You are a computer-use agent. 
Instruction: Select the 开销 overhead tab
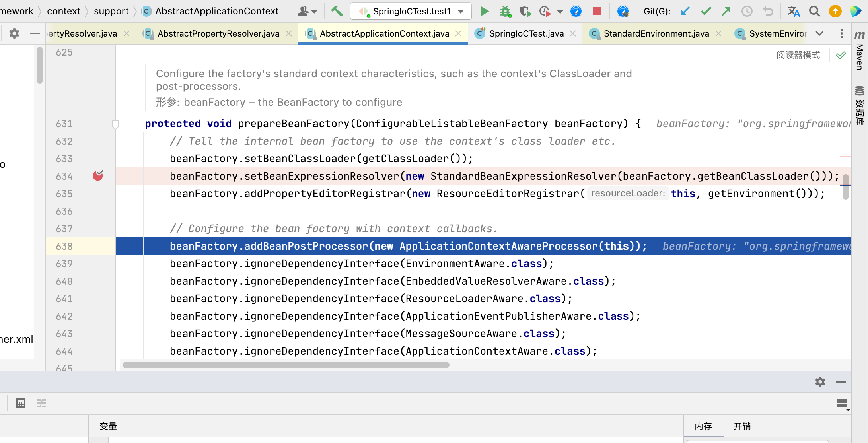pos(742,426)
